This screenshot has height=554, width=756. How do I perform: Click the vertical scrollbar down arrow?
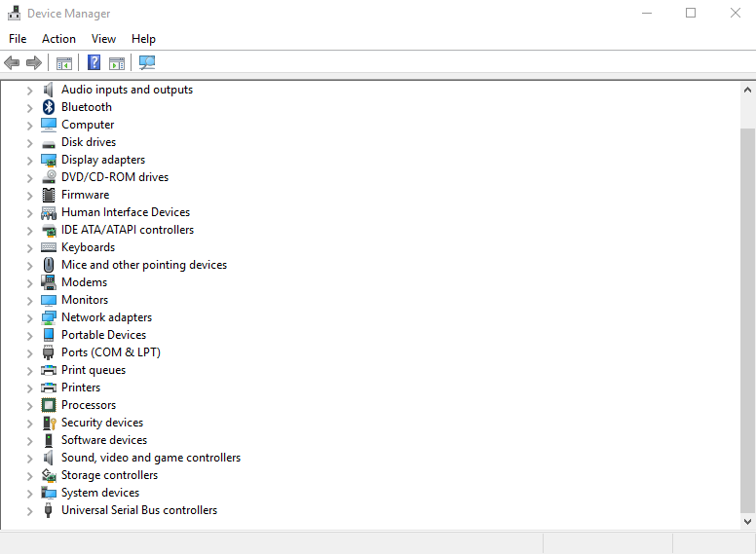[747, 522]
